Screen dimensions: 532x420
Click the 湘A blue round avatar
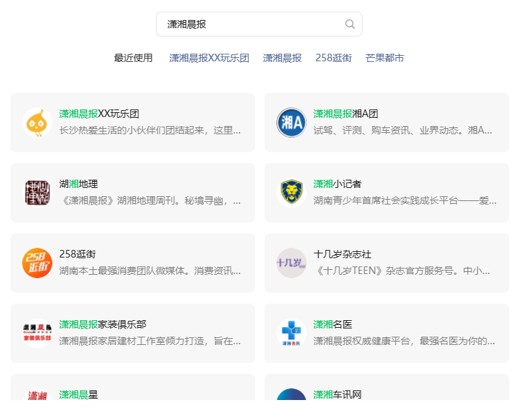pyautogui.click(x=291, y=123)
